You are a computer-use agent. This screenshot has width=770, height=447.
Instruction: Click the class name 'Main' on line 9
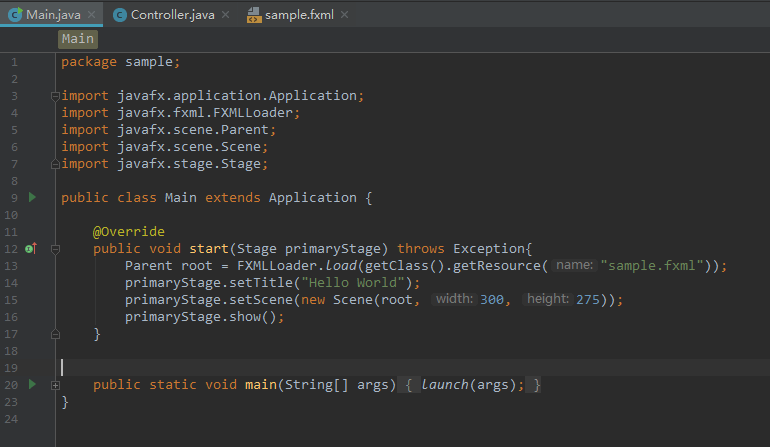(x=181, y=197)
